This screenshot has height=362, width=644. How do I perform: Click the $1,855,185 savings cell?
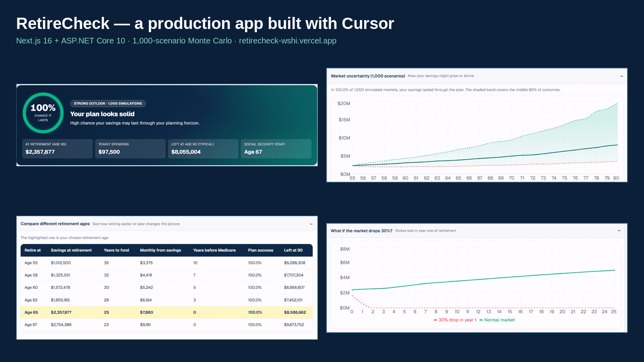[x=60, y=300]
